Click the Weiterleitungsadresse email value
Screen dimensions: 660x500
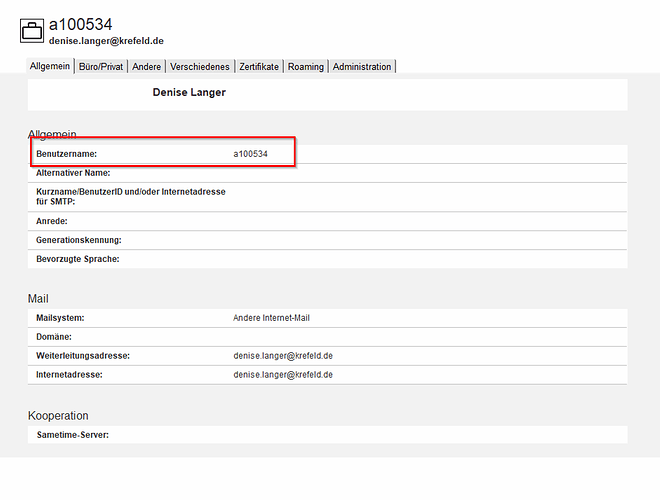283,356
